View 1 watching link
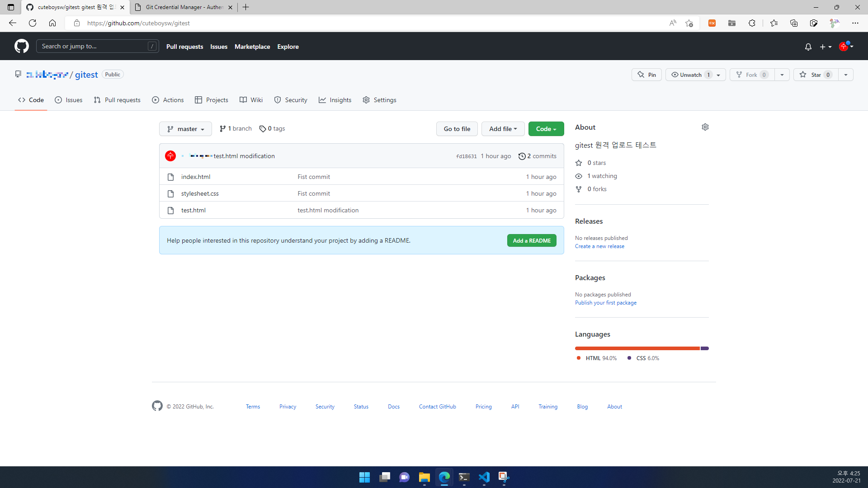 (597, 176)
